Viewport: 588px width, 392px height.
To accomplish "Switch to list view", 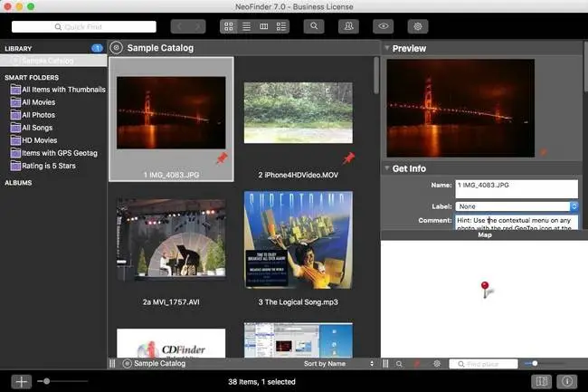I will (246, 26).
